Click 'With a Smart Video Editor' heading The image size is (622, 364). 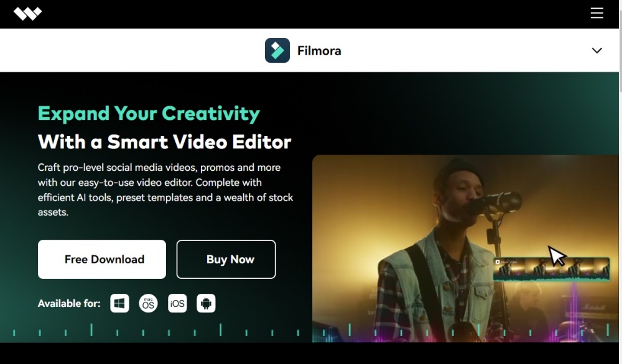point(165,142)
